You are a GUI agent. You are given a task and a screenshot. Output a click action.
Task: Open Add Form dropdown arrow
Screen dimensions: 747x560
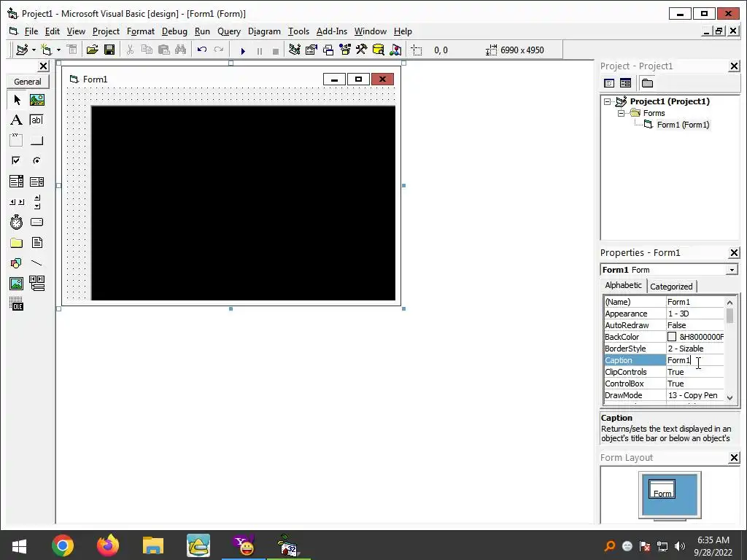[x=58, y=50]
